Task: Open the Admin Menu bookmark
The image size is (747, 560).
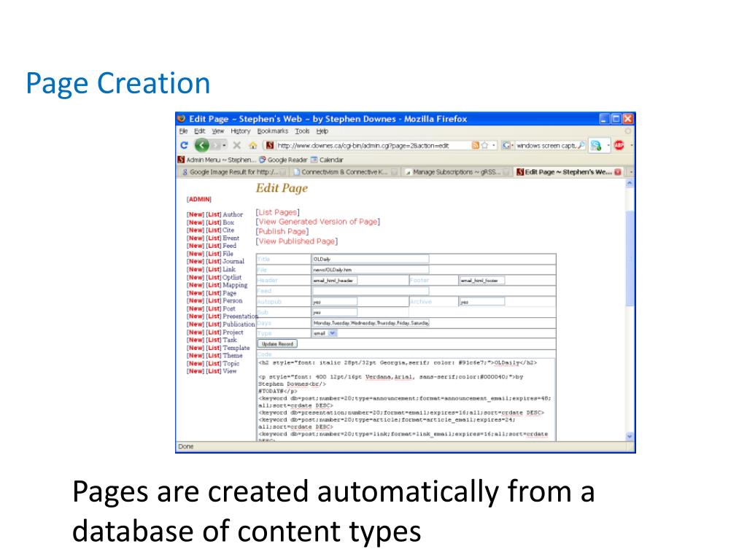Action: [217, 160]
